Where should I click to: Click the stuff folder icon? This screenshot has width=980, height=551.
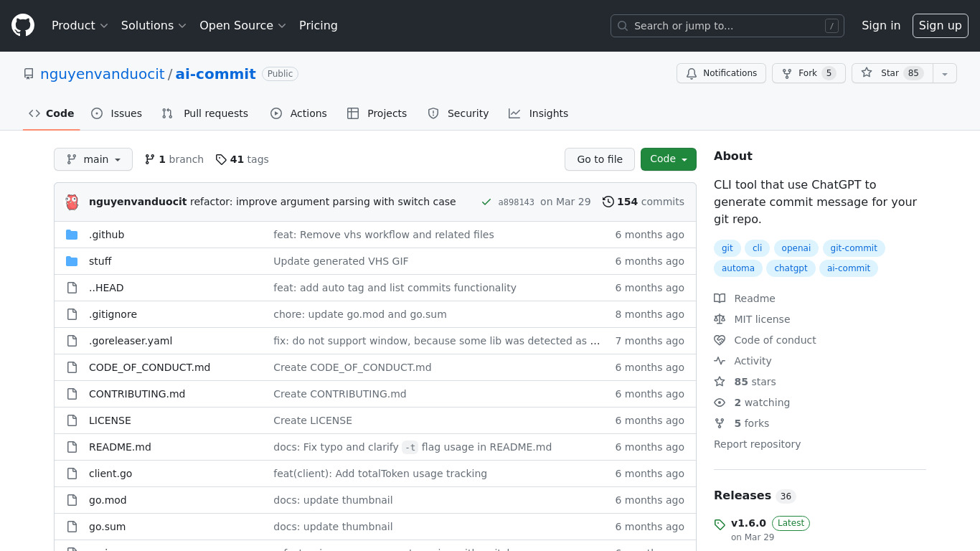72,261
